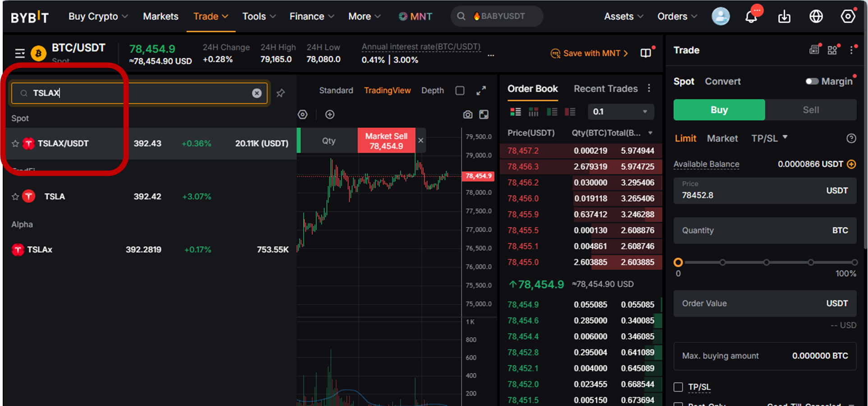
Task: Favorite TSLAX/USDT with star icon
Action: click(x=15, y=144)
